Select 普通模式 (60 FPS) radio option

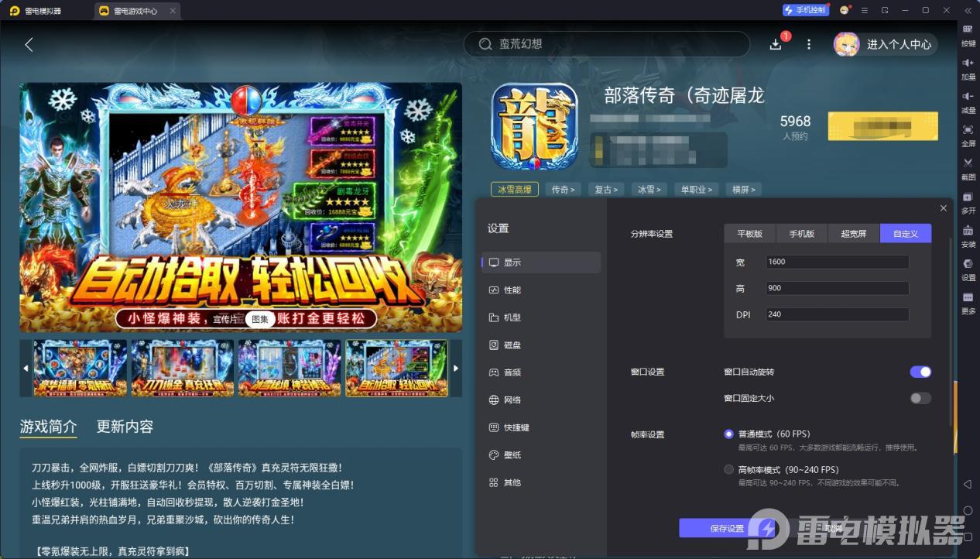pos(728,434)
